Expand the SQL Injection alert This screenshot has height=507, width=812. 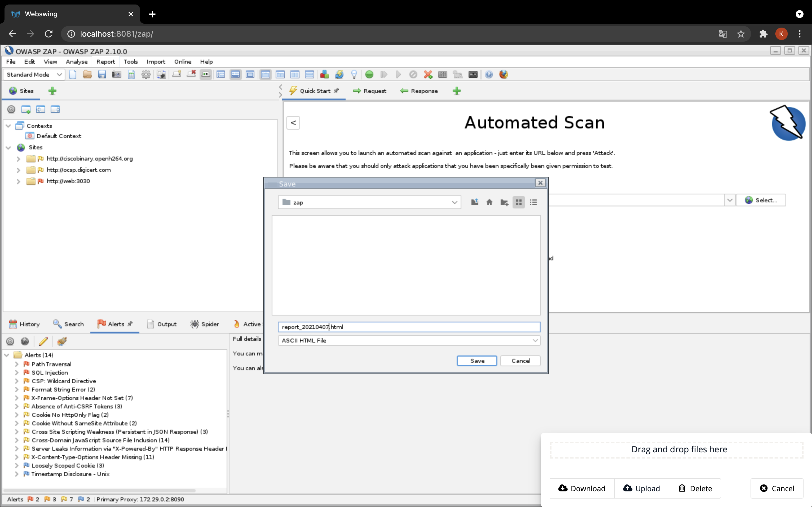[16, 373]
